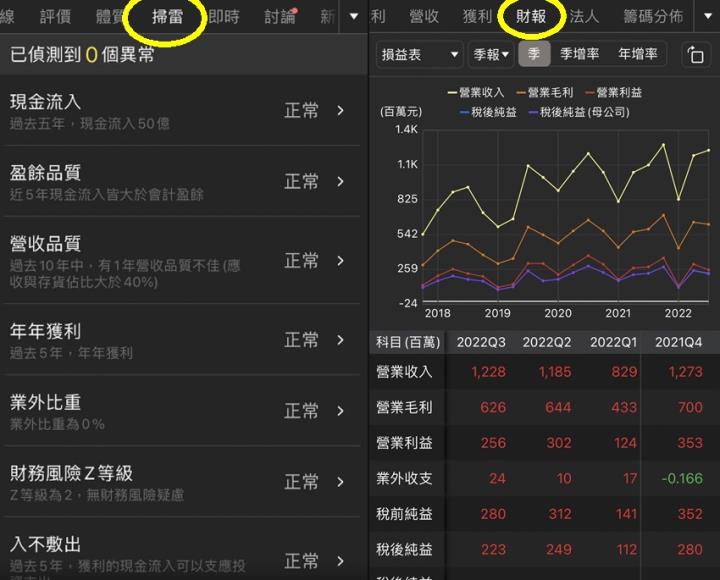
Task: Open the 即時 tab
Action: tap(224, 17)
